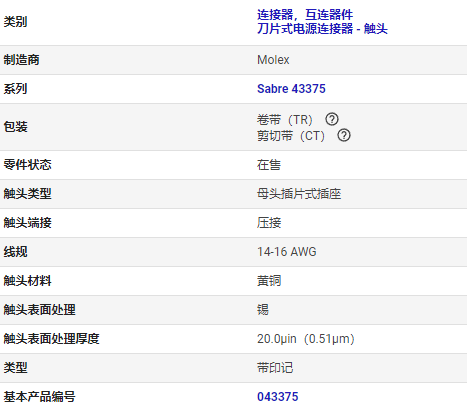Click the 在售 part status value
Image resolution: width=467 pixels, height=411 pixels.
coord(269,165)
